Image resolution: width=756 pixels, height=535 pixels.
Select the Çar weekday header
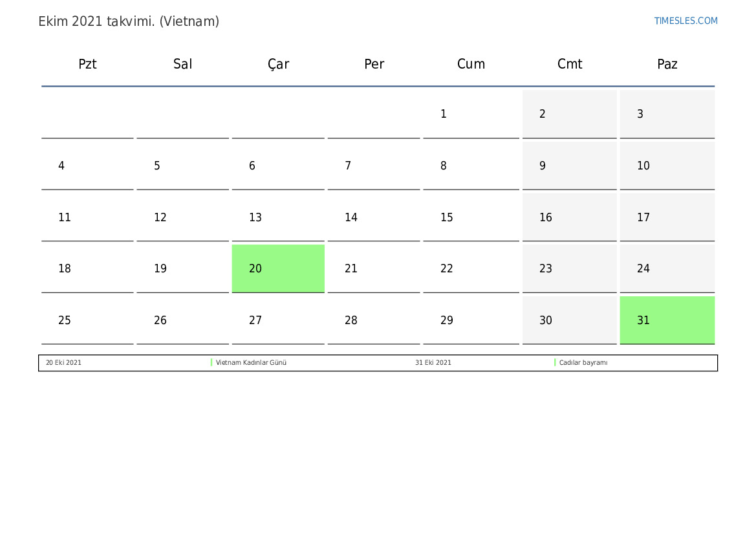[x=278, y=64]
